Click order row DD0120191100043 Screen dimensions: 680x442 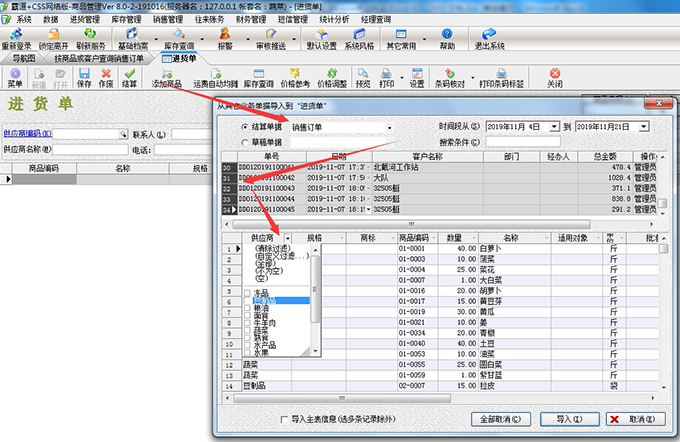440,188
